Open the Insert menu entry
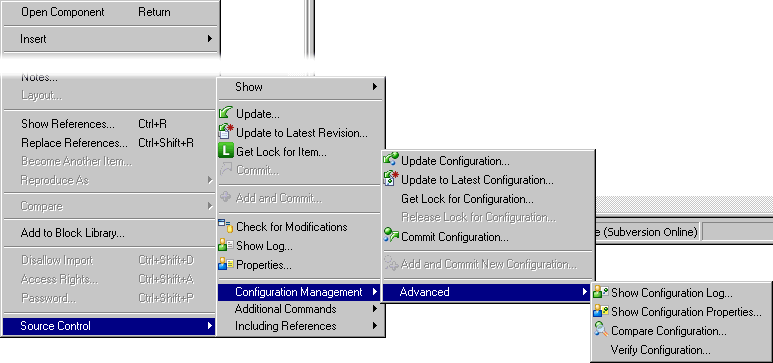This screenshot has height=363, width=773. 110,38
